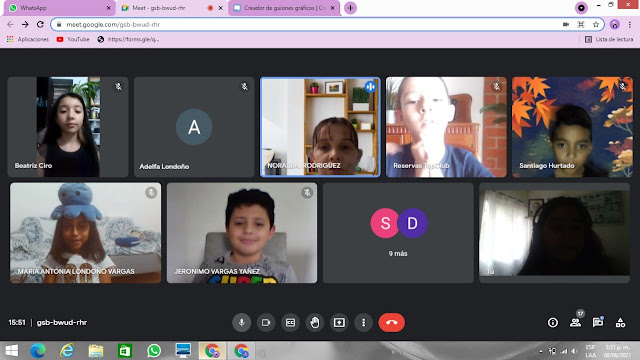Leave the call with red button
Screen dimensions: 640x360
(x=391, y=322)
